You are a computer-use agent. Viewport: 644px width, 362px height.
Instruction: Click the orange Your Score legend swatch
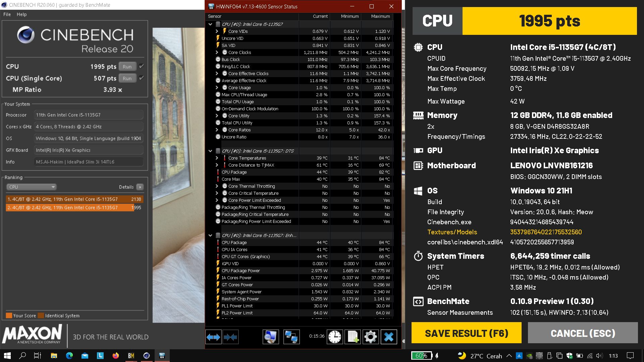(x=9, y=315)
